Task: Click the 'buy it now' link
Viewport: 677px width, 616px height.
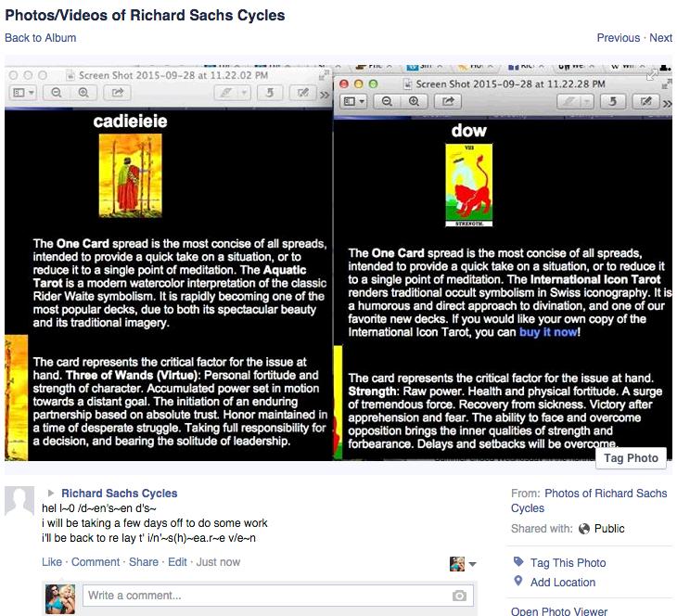Action: (x=548, y=332)
